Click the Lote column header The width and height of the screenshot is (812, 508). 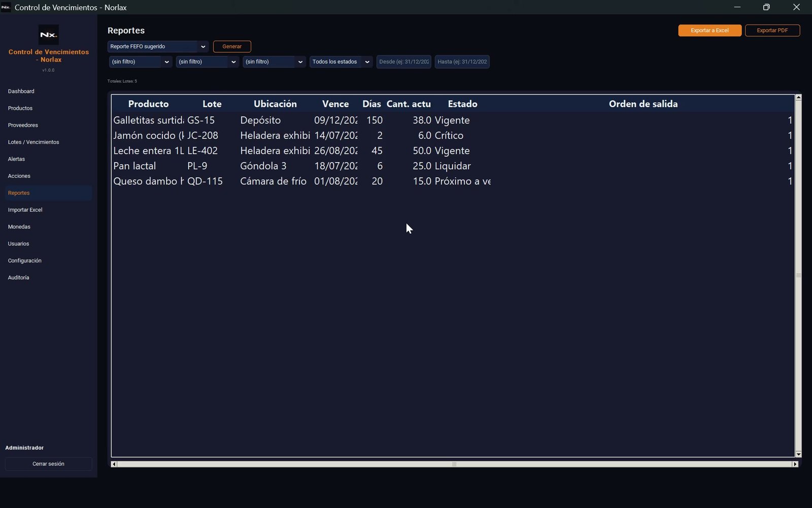[212, 104]
